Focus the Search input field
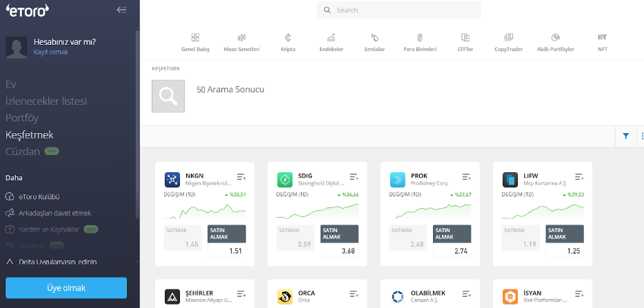 pyautogui.click(x=399, y=10)
